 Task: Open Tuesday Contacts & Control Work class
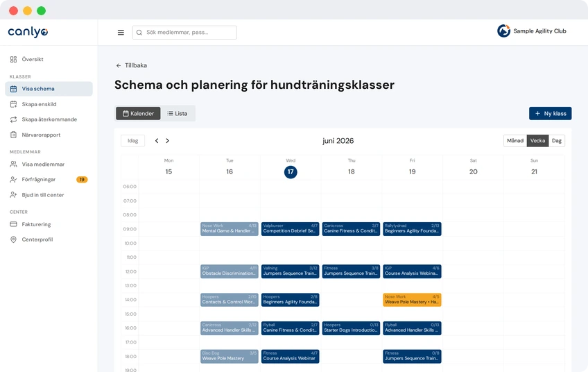tap(230, 300)
